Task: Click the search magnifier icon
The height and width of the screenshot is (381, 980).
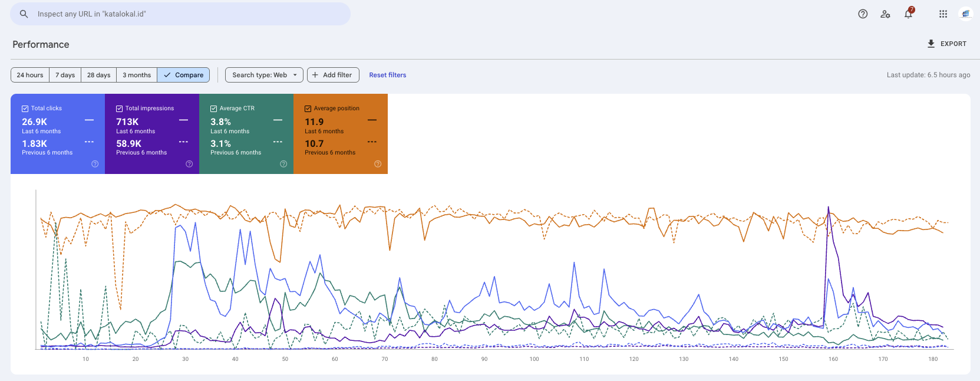Action: [x=24, y=14]
